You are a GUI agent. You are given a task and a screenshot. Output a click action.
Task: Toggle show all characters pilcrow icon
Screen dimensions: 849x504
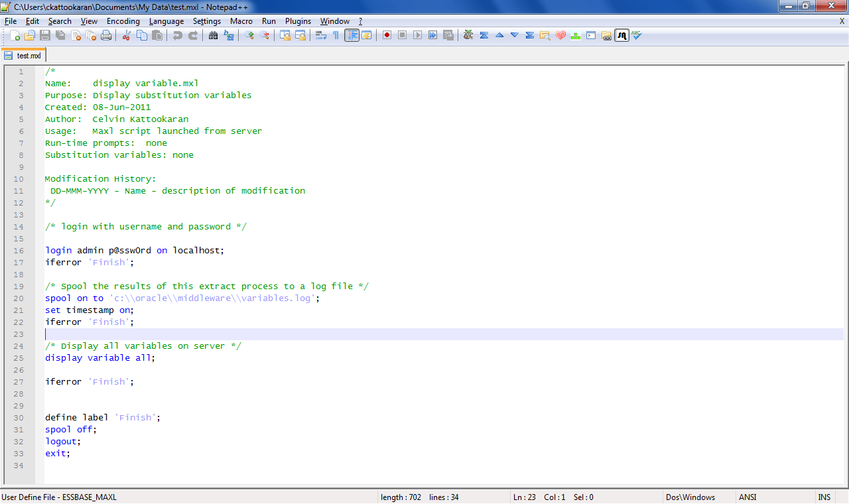[336, 35]
